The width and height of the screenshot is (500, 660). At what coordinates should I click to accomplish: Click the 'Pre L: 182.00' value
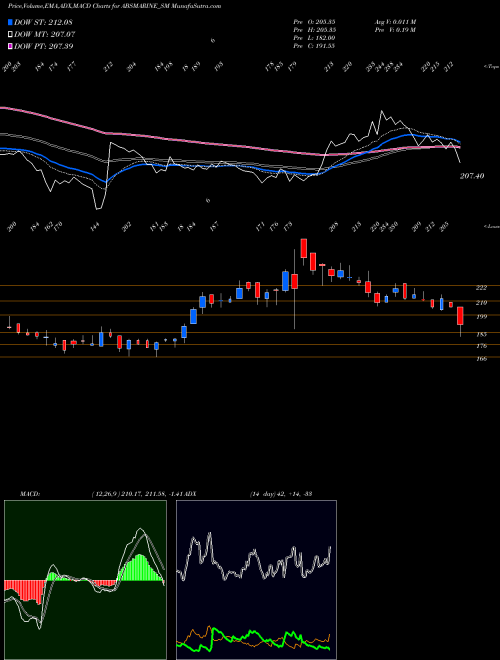(x=314, y=38)
